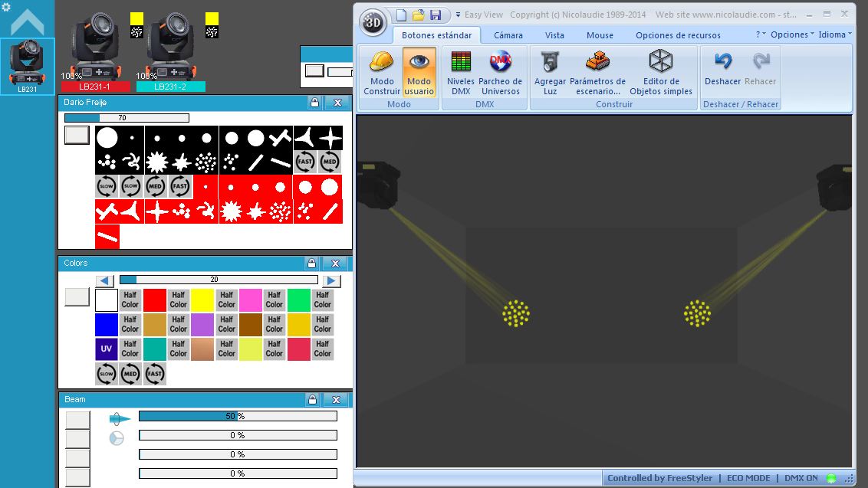The width and height of the screenshot is (868, 488).
Task: Click the gobo slider showing 70
Action: point(127,118)
